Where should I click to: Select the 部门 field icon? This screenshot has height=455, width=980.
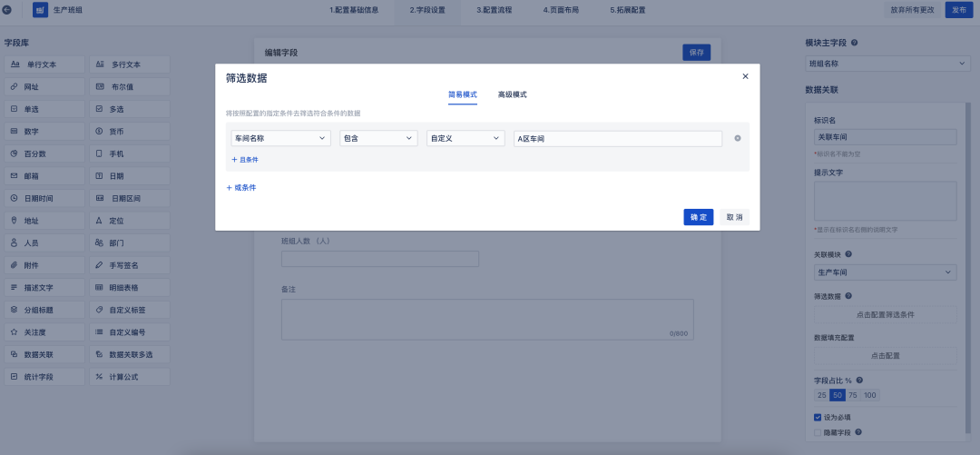pos(99,242)
